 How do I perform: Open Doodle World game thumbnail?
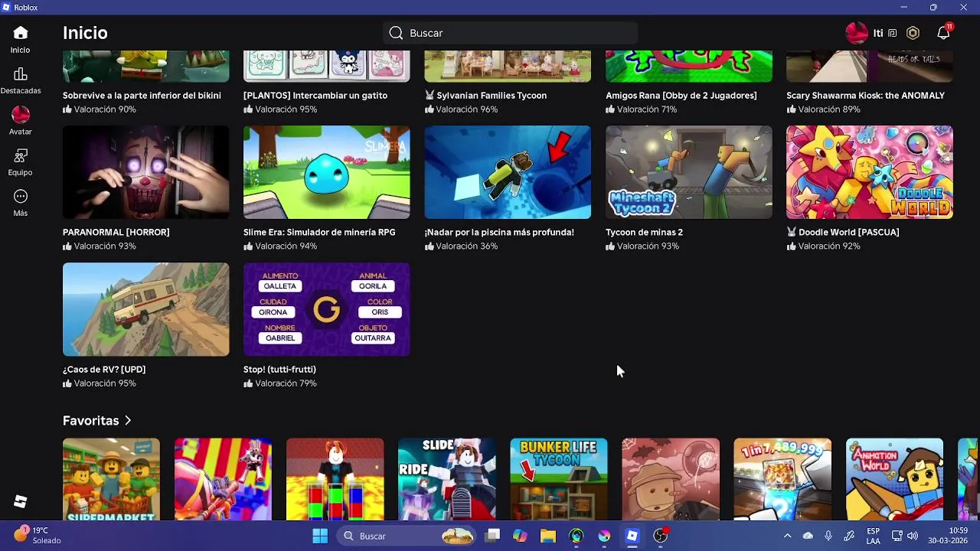coord(870,172)
